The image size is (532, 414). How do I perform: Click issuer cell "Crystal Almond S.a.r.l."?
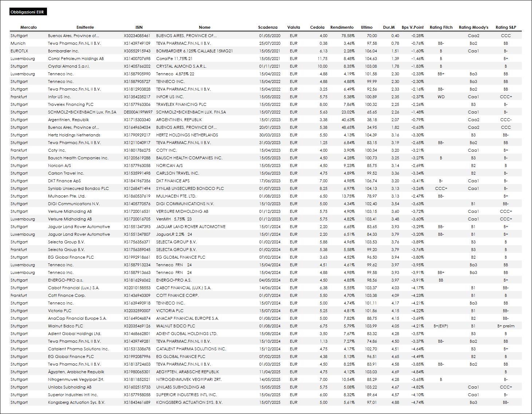[x=69, y=66]
